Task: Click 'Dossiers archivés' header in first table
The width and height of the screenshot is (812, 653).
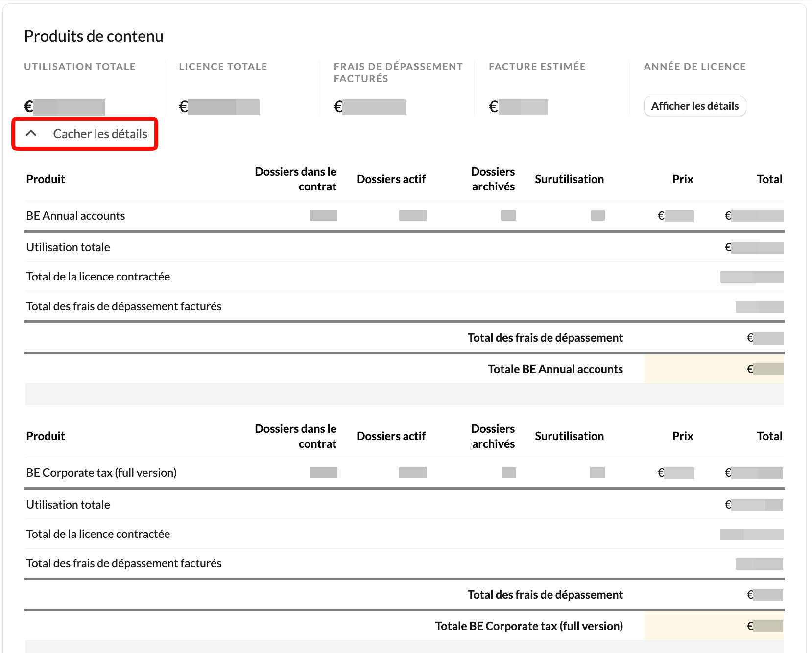Action: [493, 179]
